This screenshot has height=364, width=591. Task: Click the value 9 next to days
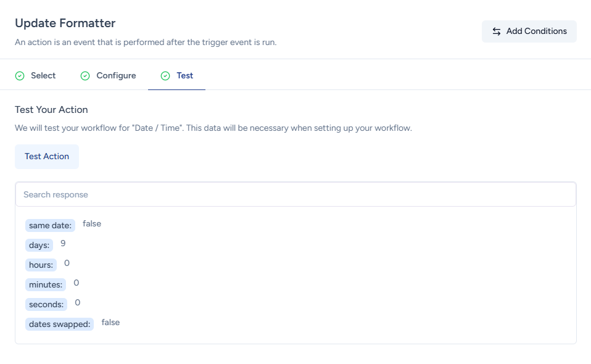(63, 244)
